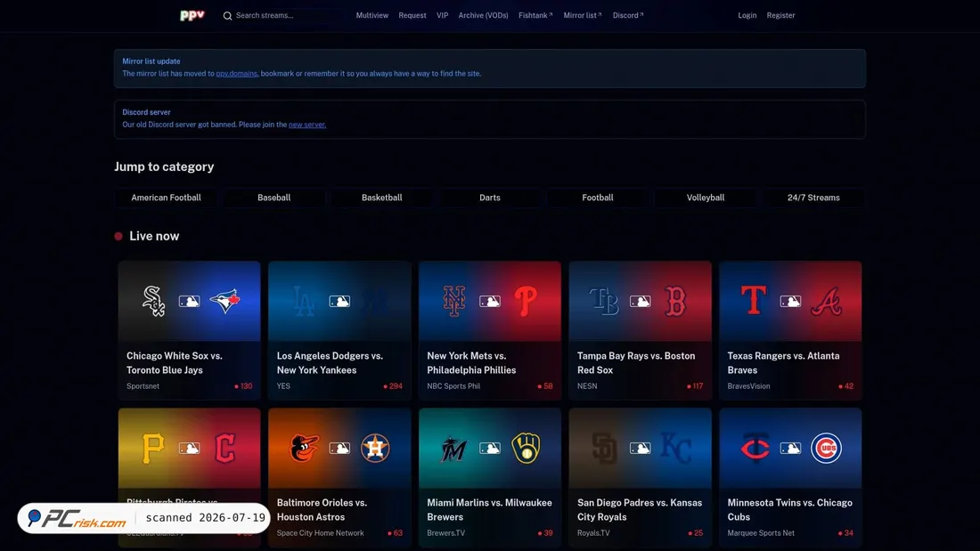980x551 pixels.
Task: Click the search magnifier icon
Action: point(227,16)
